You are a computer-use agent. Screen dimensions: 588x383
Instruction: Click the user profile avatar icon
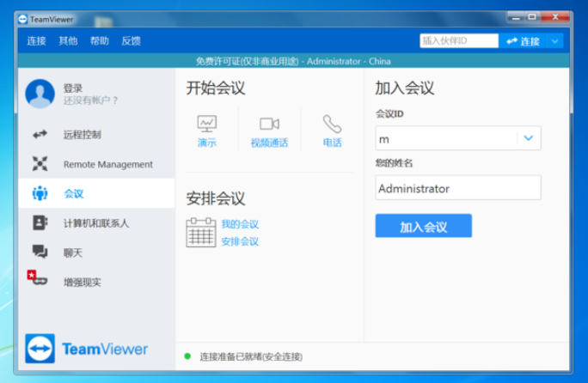40,94
